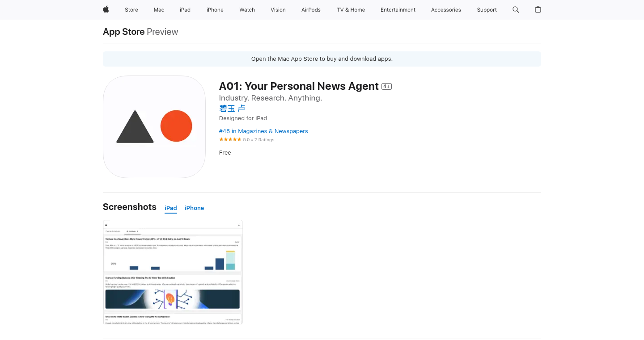
Task: Open the shopping bag icon
Action: click(x=538, y=9)
